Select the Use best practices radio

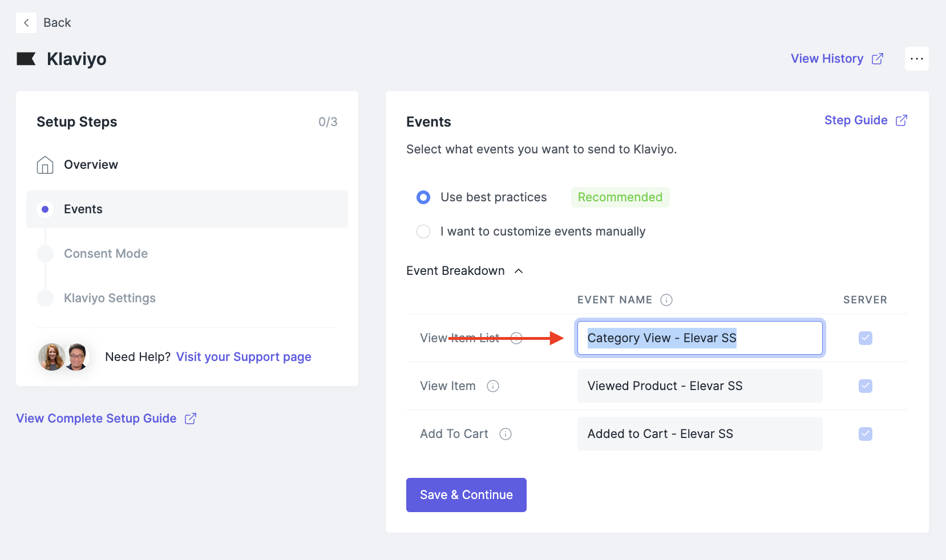pyautogui.click(x=423, y=197)
